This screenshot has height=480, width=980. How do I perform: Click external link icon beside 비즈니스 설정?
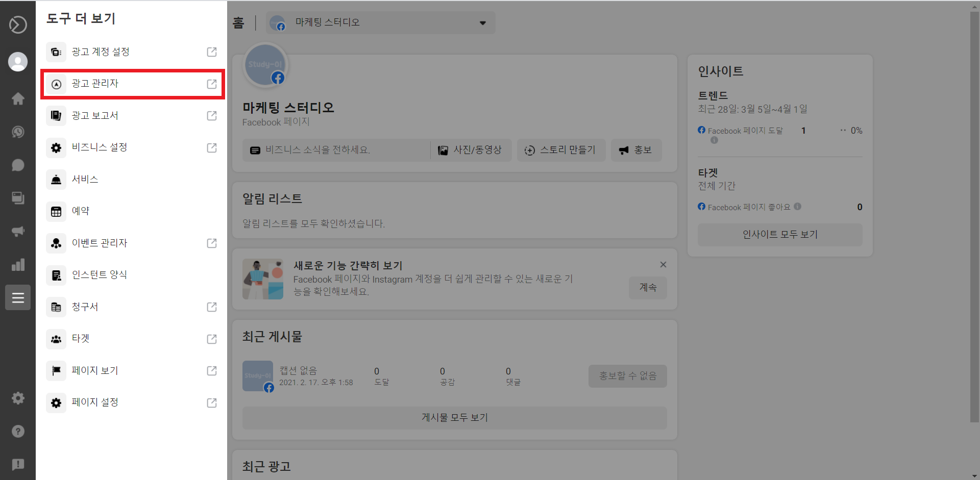(212, 148)
